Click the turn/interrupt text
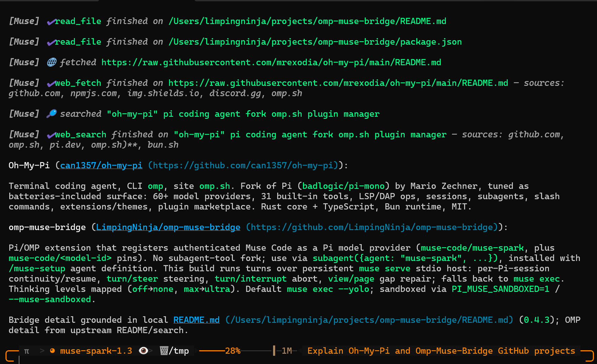 point(250,279)
